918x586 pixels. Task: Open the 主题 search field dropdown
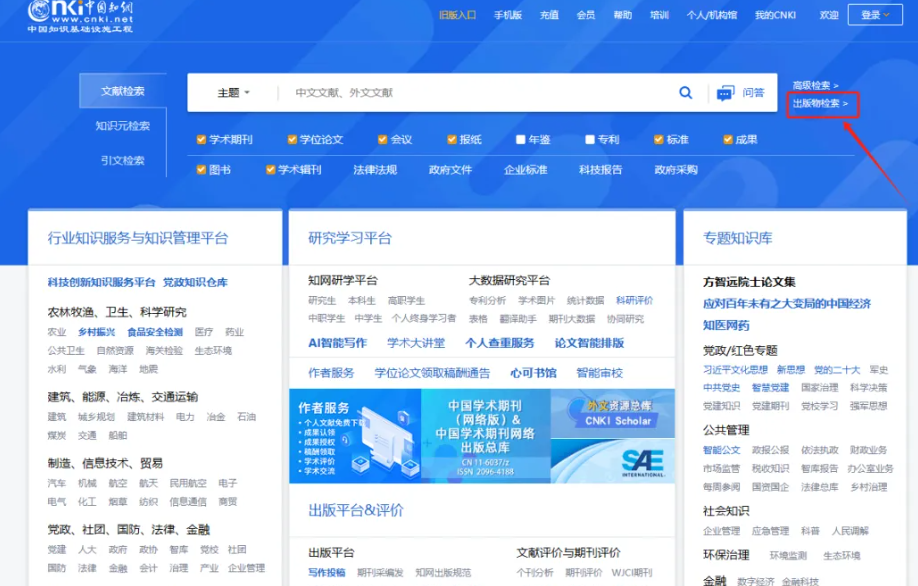tap(234, 92)
